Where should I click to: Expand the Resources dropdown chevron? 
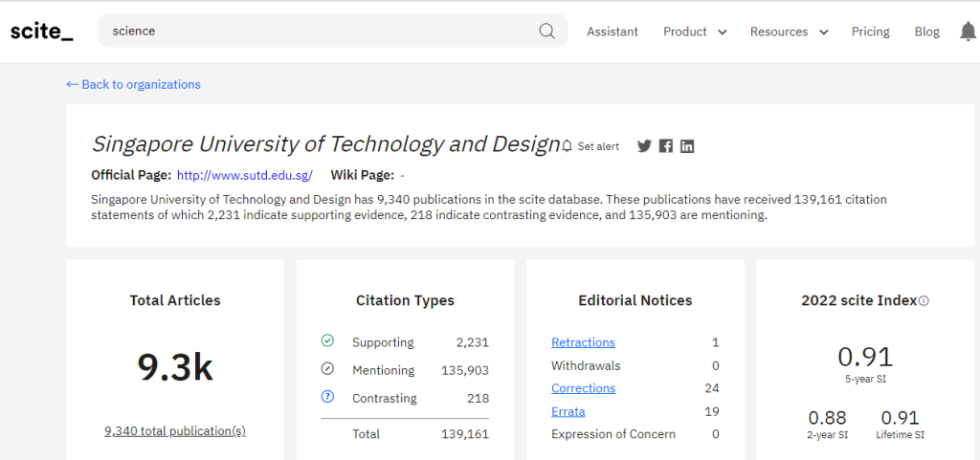(x=823, y=32)
